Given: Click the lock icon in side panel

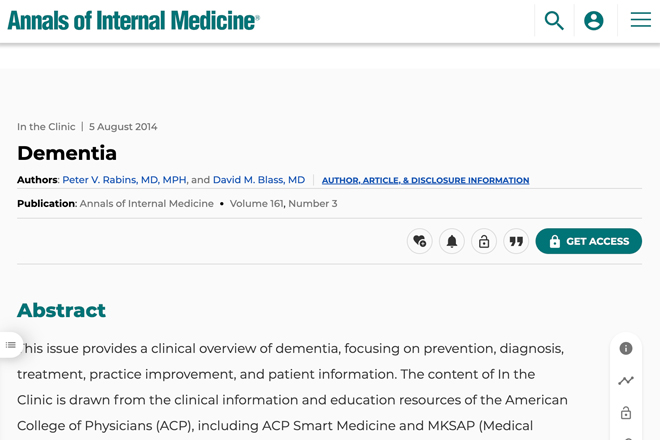Looking at the screenshot, I should tap(626, 413).
